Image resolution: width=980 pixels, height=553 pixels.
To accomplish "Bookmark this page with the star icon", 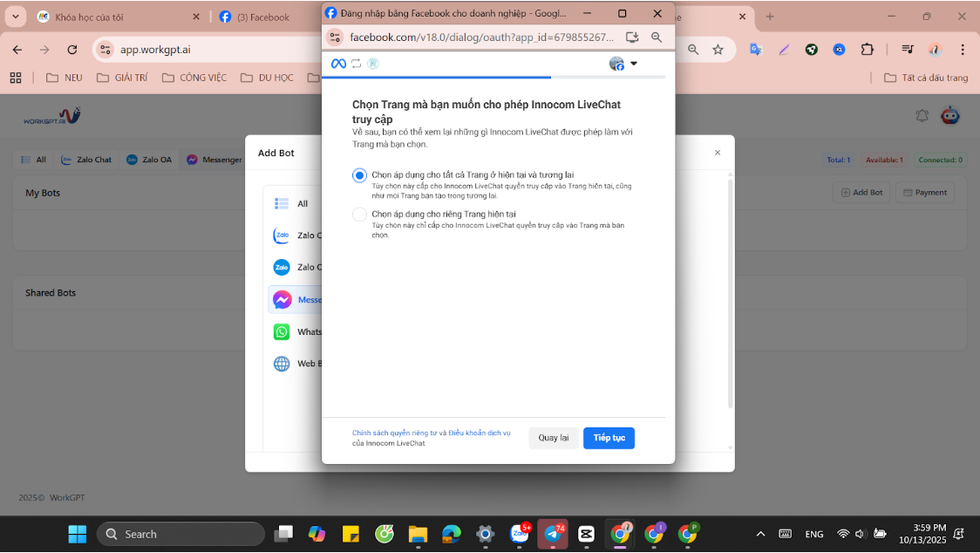I will 718,50.
